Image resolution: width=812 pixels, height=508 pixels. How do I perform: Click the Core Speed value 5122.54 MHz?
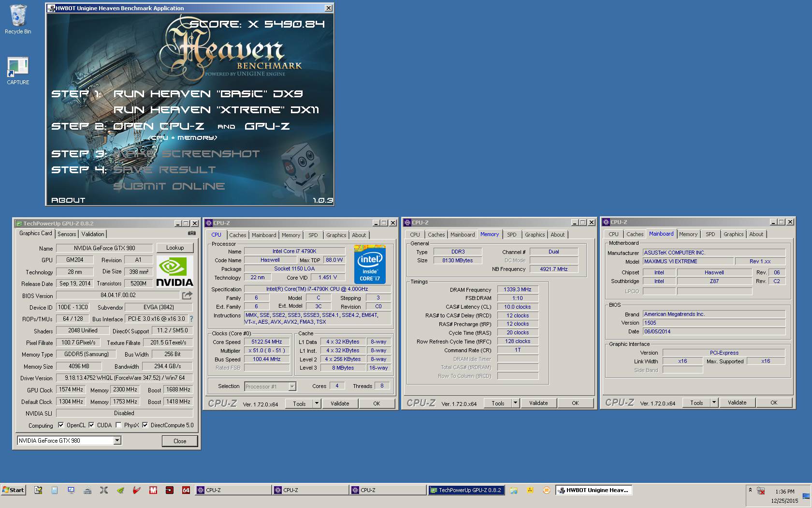click(267, 342)
